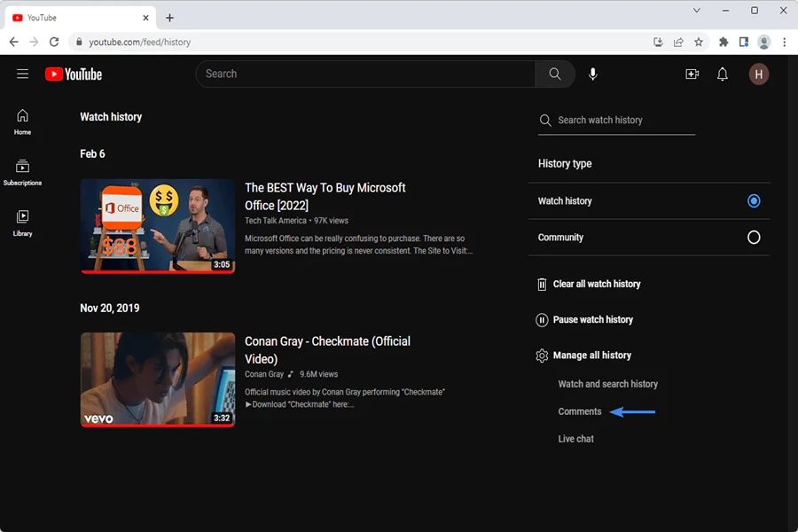
Task: Open the Chrome profile icon
Action: tap(764, 43)
